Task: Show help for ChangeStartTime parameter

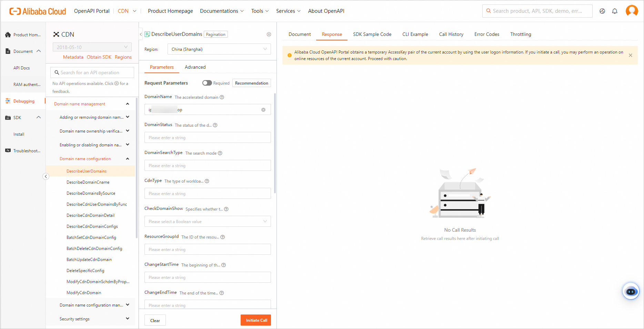Action: click(x=224, y=265)
